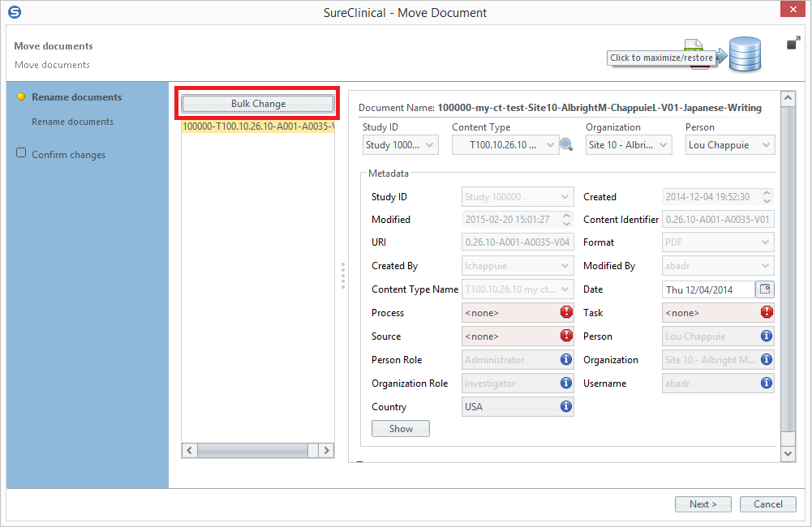Click metadata panel scroll up arrow
Viewport: 812px width, 527px height.
(788, 98)
